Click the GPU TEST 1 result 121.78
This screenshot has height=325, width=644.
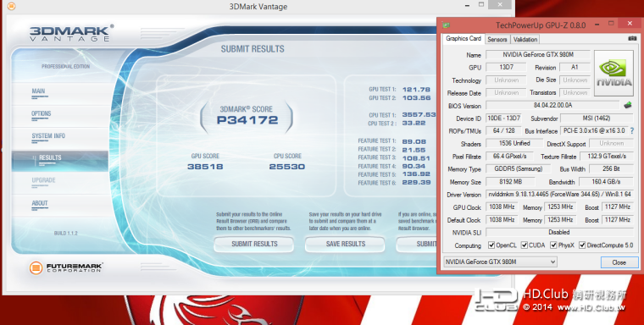416,89
